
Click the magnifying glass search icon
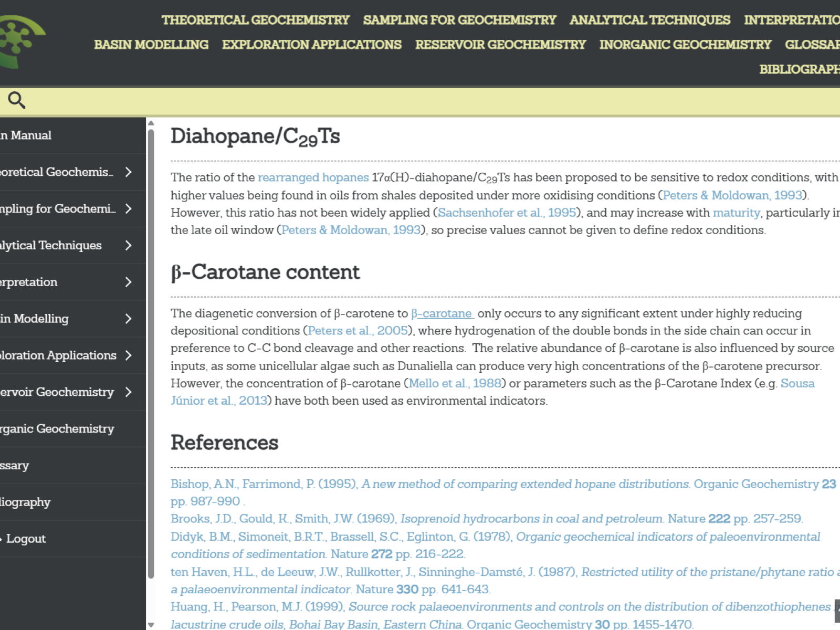coord(16,100)
